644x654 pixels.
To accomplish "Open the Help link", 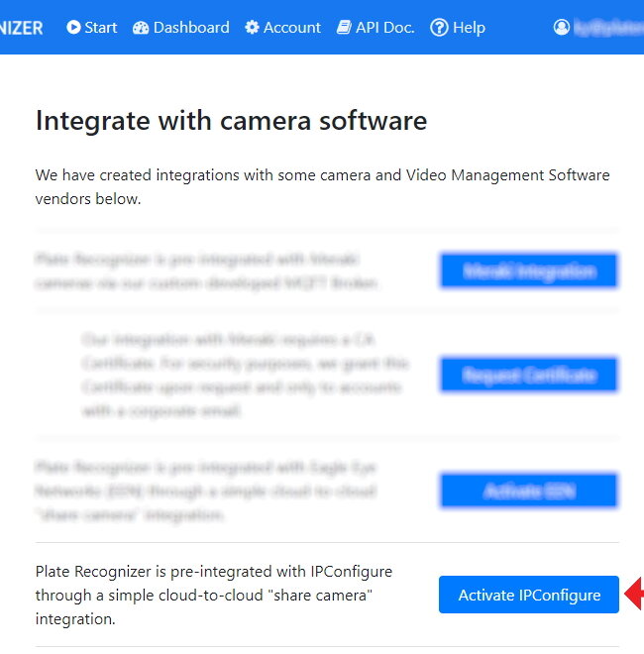I will click(458, 28).
